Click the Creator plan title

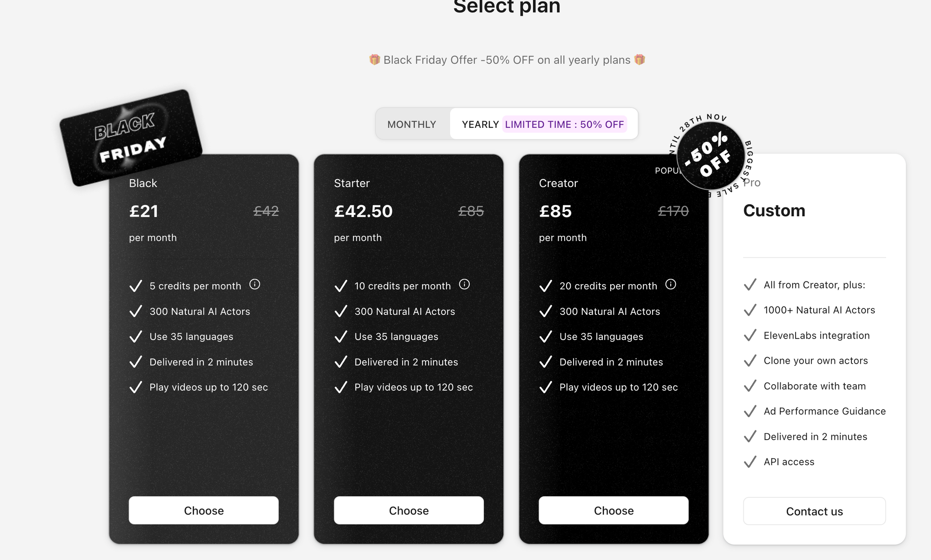tap(558, 183)
